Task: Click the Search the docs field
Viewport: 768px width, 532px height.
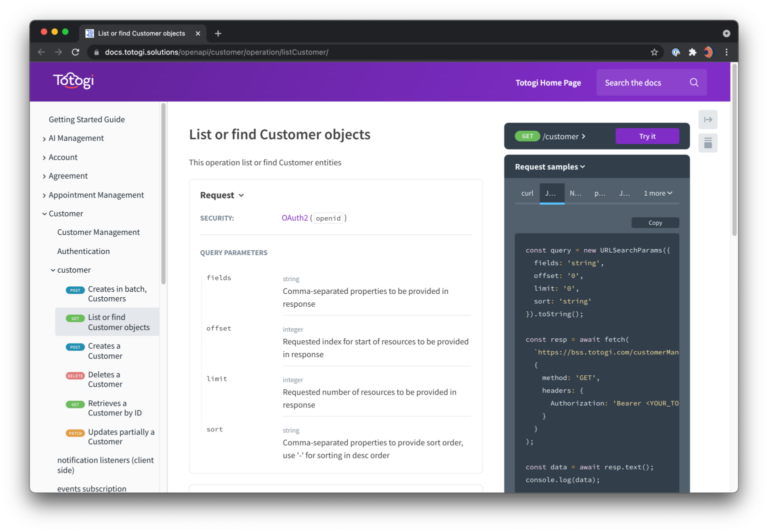Action: 642,83
